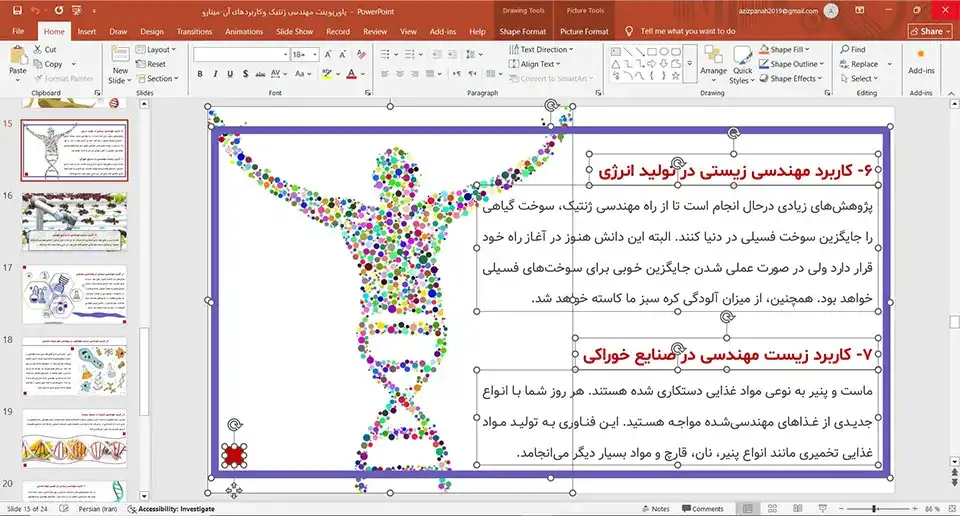This screenshot has height=516, width=960.
Task: Click Decrease List Level (indent) icon
Action: pyautogui.click(x=437, y=54)
